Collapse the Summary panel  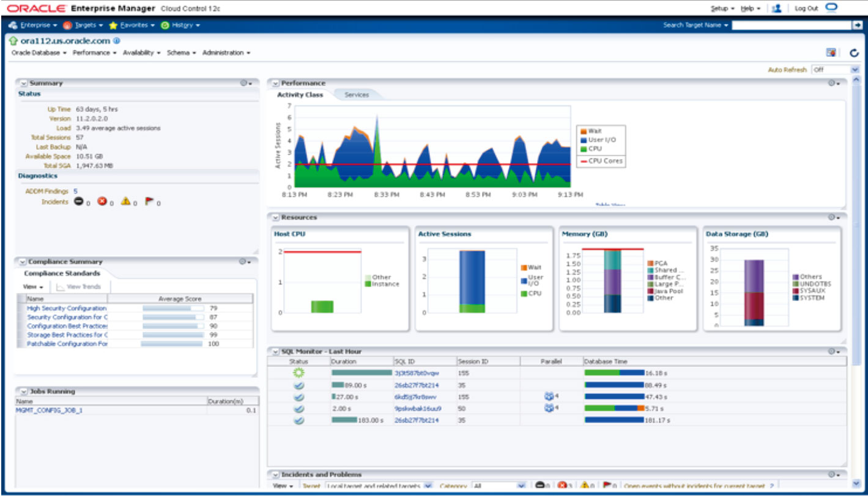point(23,83)
